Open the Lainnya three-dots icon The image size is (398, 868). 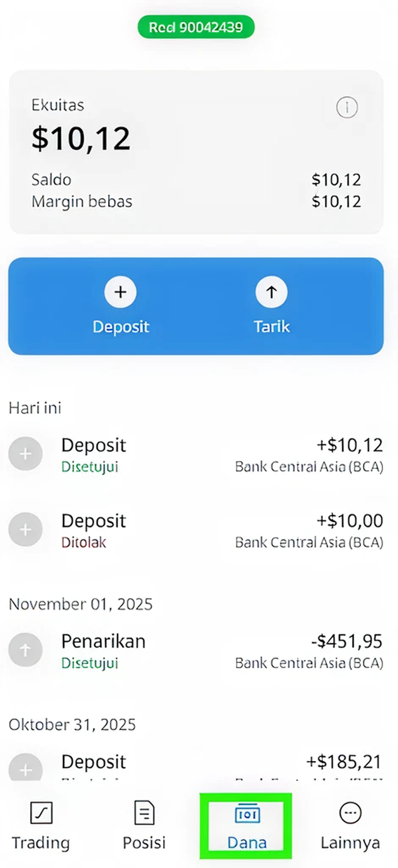[x=350, y=813]
